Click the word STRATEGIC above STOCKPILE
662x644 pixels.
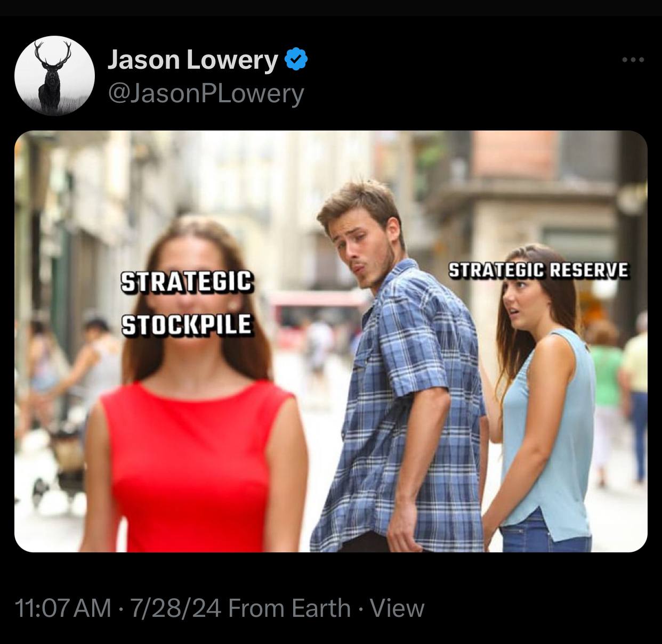tap(187, 282)
